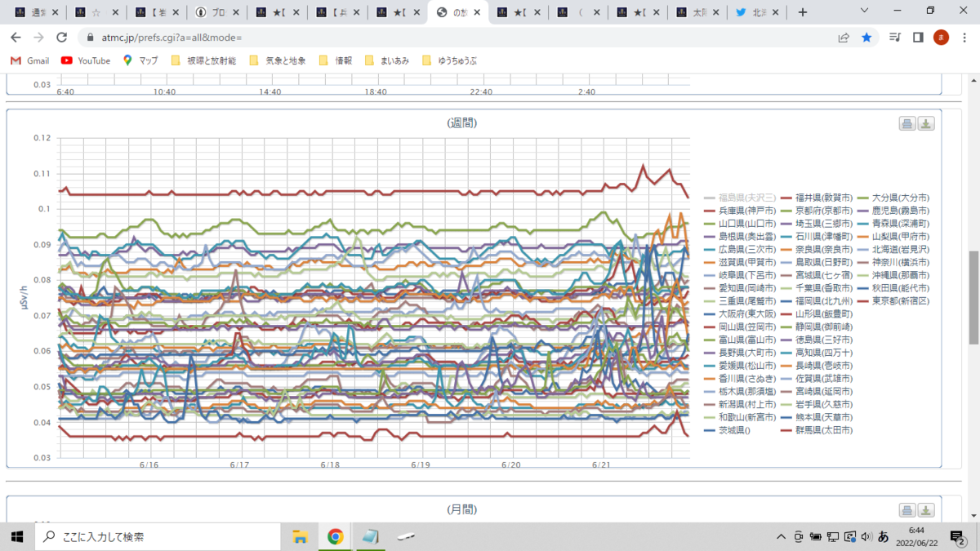The width and height of the screenshot is (980, 551).
Task: Open the Chrome three-dot menu
Action: tap(964, 38)
